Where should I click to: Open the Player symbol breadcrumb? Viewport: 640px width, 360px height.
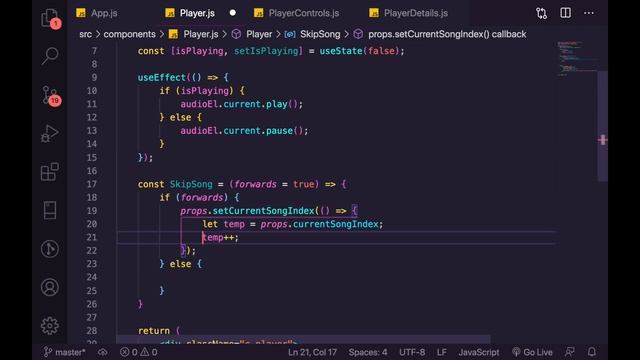point(252,34)
